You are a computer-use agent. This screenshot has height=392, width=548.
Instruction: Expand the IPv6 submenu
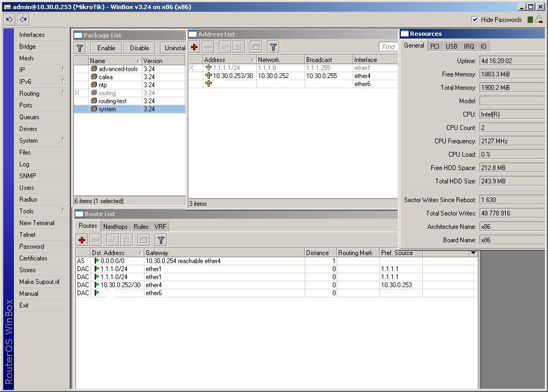point(63,81)
